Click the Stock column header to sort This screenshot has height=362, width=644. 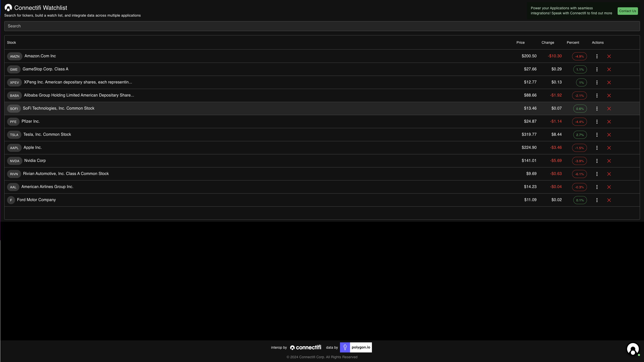tap(11, 42)
